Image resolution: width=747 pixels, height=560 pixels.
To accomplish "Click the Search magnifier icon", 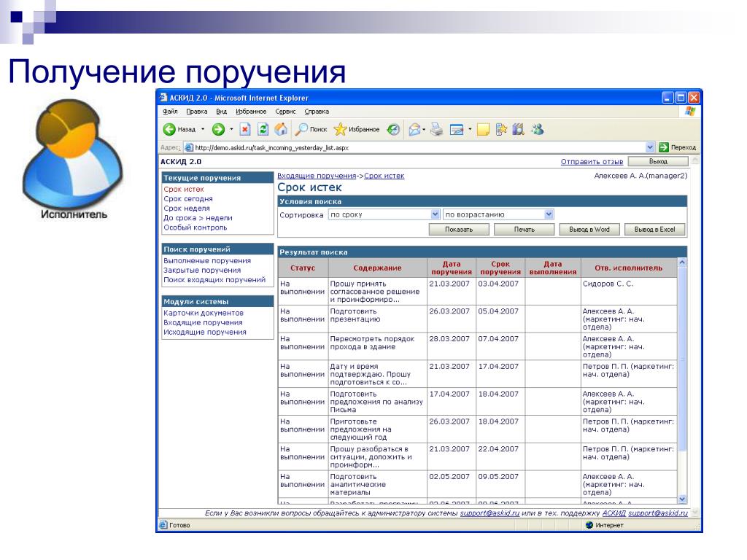I will (301, 129).
